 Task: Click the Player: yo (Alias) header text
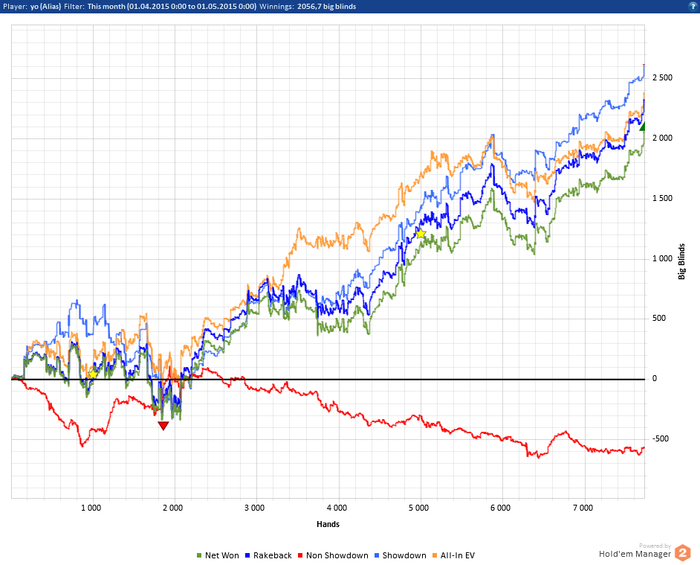coord(32,7)
